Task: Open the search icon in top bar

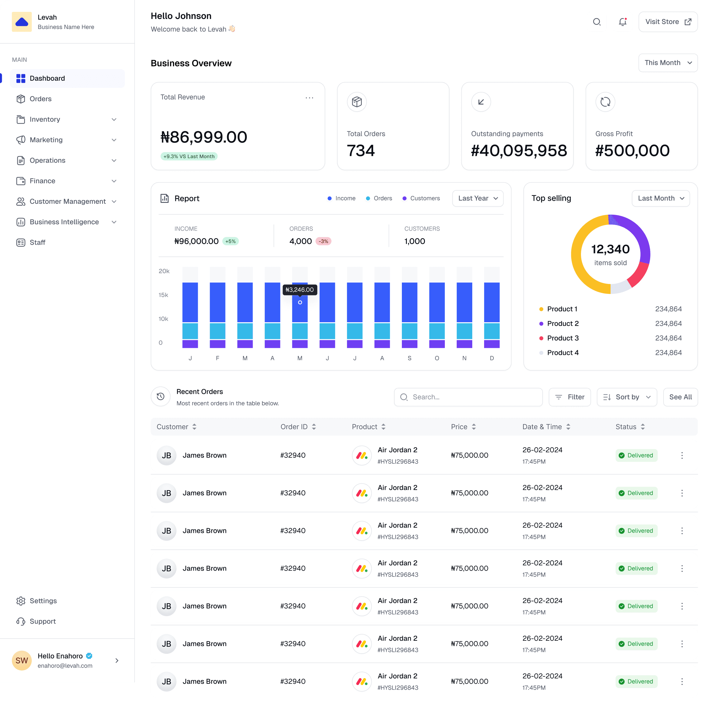Action: pyautogui.click(x=597, y=22)
